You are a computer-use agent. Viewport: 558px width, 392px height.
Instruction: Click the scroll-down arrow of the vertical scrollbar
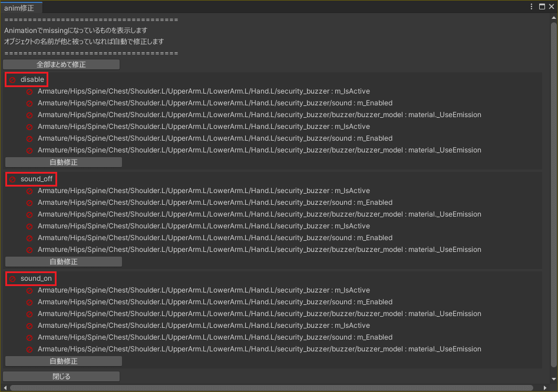(x=554, y=379)
